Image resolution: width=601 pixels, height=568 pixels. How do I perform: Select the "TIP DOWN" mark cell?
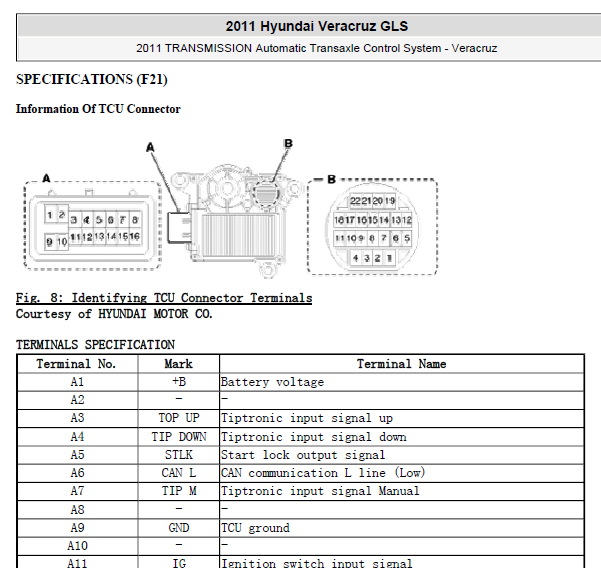click(178, 437)
